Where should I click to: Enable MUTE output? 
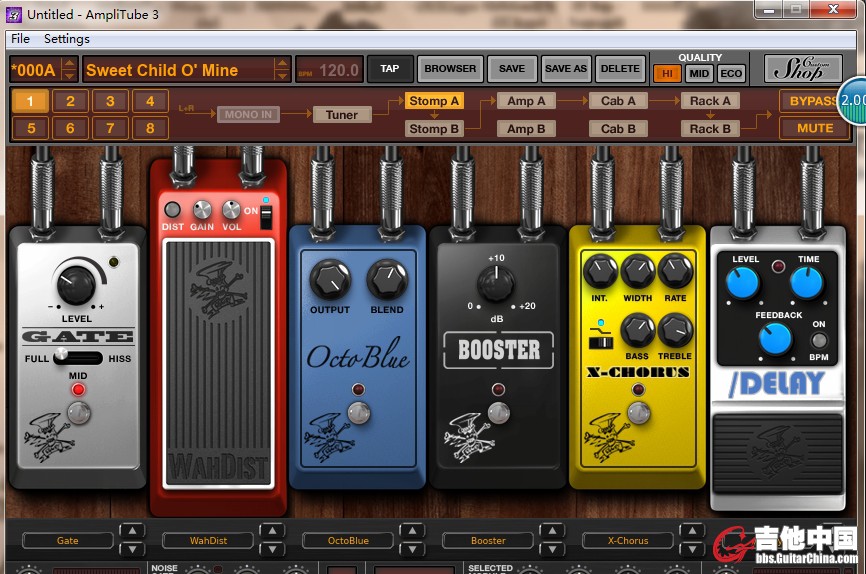tap(815, 128)
